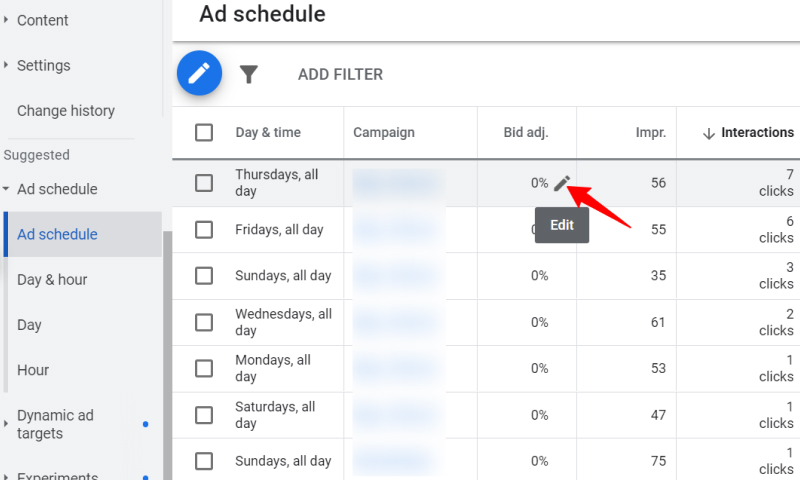Viewport: 800px width, 480px height.
Task: Click the pencil icon beside Thursdays bid adjustment
Action: (x=562, y=183)
